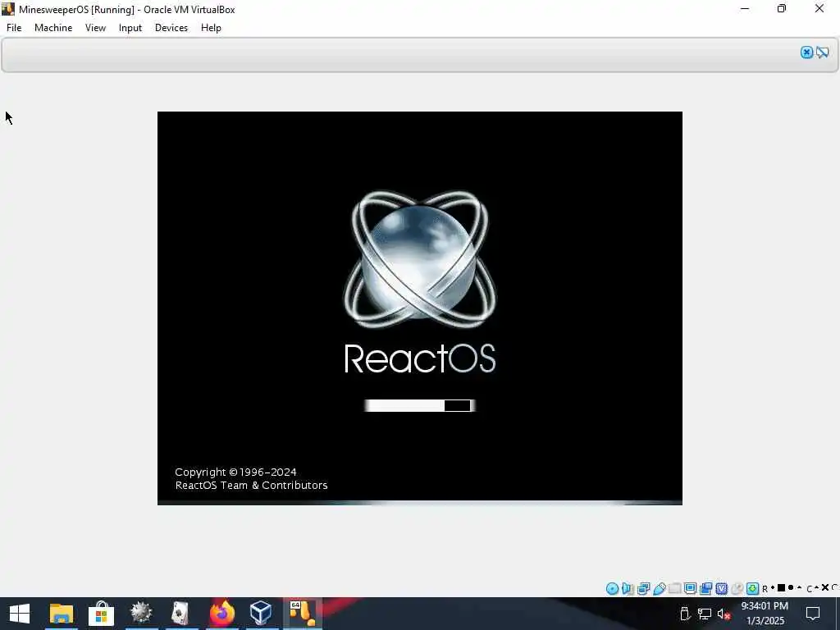The height and width of the screenshot is (630, 840).
Task: Click the greyed mouse integration icon
Action: click(x=737, y=589)
